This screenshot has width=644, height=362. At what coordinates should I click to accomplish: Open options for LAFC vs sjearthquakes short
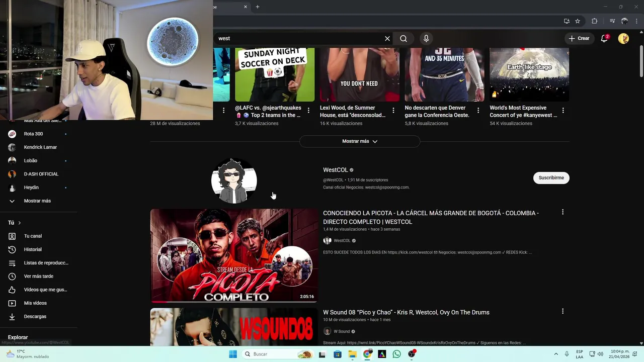pos(308,110)
